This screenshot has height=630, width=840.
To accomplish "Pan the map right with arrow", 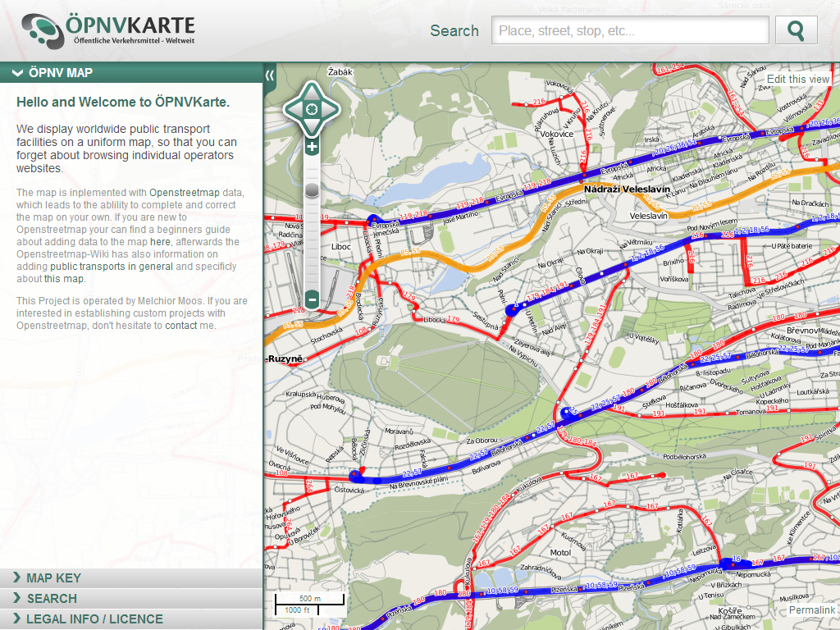I will point(331,108).
